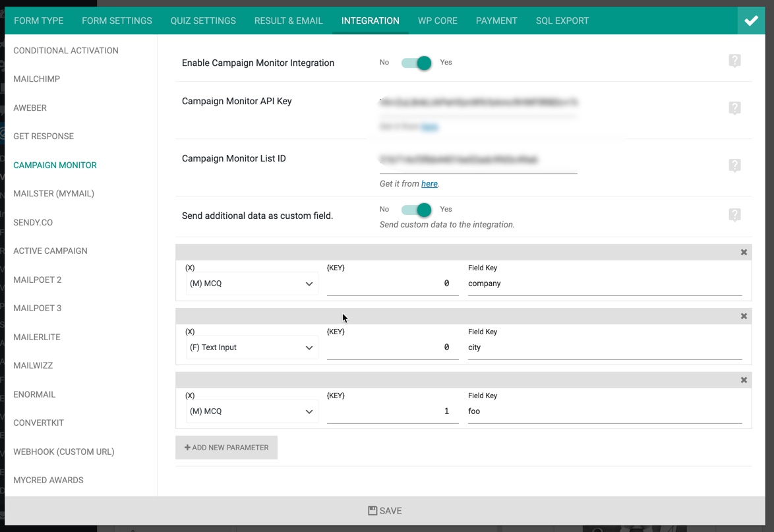This screenshot has height=532, width=774.
Task: Open the (M) MCQ dropdown in foo row
Action: 252,411
